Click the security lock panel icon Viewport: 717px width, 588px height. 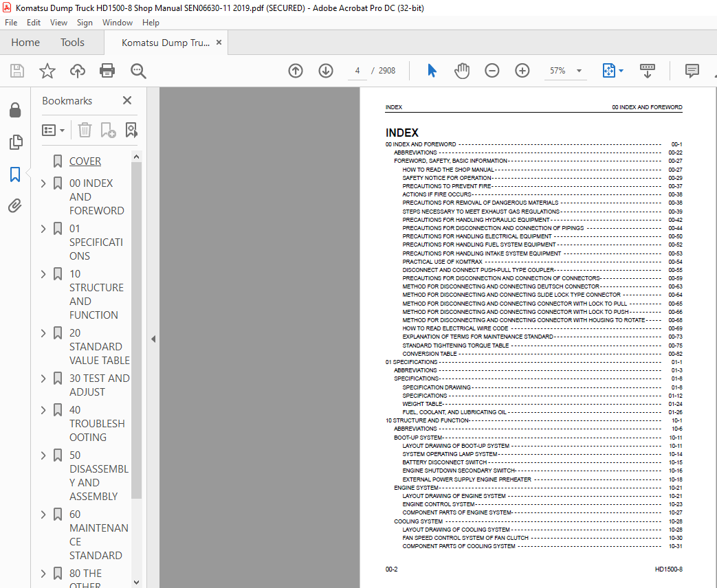tap(15, 110)
